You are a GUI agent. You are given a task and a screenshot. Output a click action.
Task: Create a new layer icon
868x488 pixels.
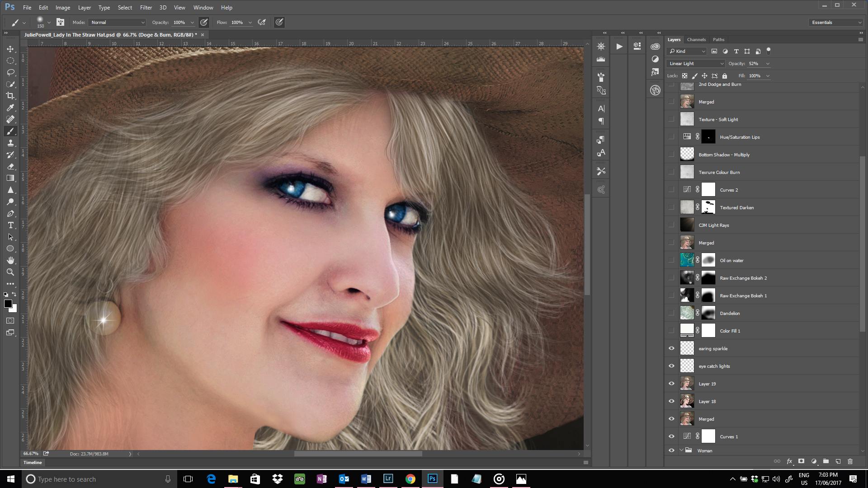pos(838,461)
